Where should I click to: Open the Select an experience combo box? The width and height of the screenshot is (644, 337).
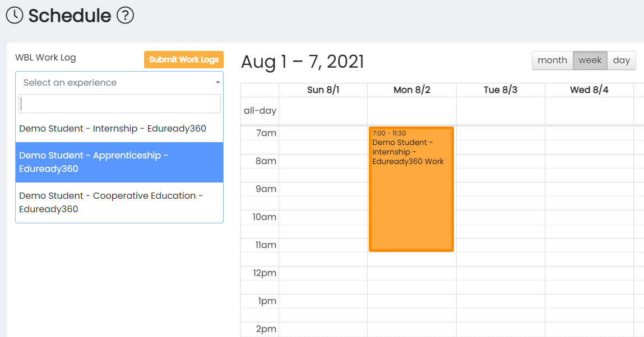click(119, 82)
